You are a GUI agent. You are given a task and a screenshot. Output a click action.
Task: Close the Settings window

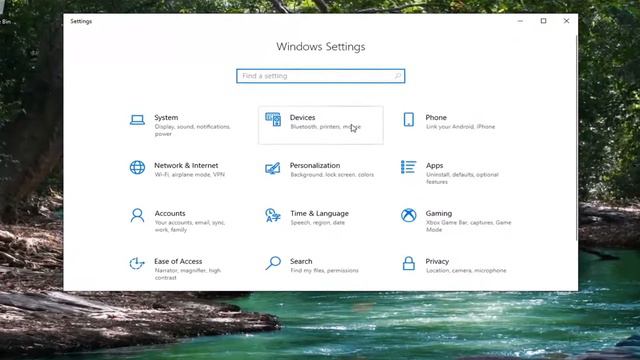click(566, 21)
